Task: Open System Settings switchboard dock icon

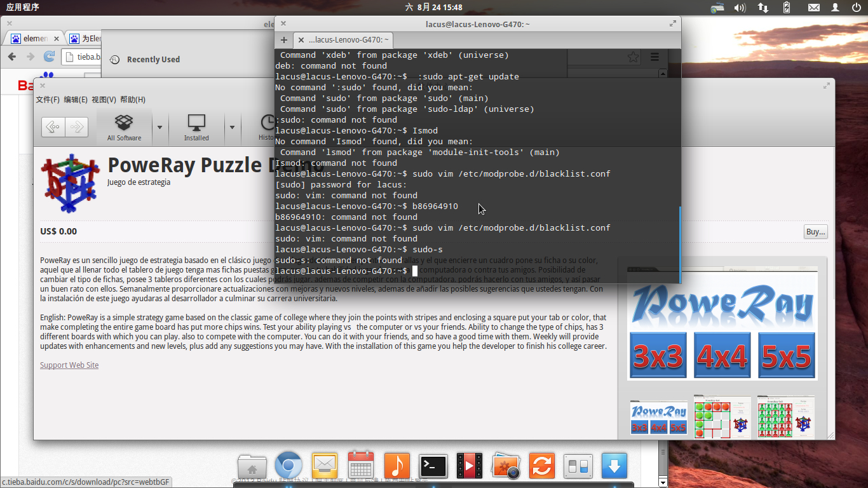Action: (x=578, y=466)
